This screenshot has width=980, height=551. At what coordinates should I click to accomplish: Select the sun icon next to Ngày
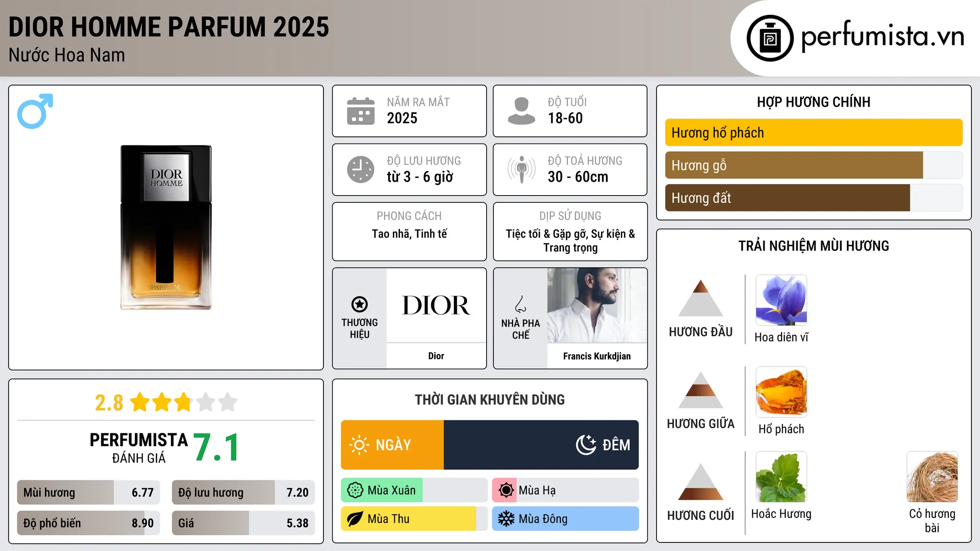point(359,445)
